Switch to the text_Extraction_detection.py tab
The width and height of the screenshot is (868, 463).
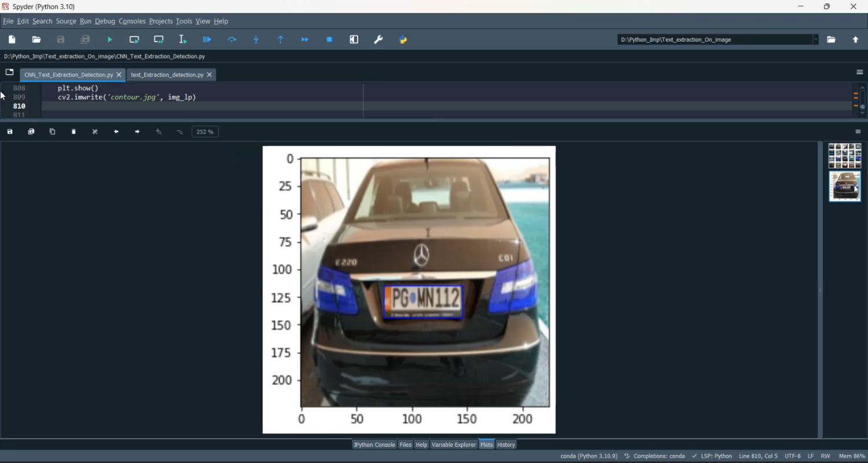[x=167, y=75]
